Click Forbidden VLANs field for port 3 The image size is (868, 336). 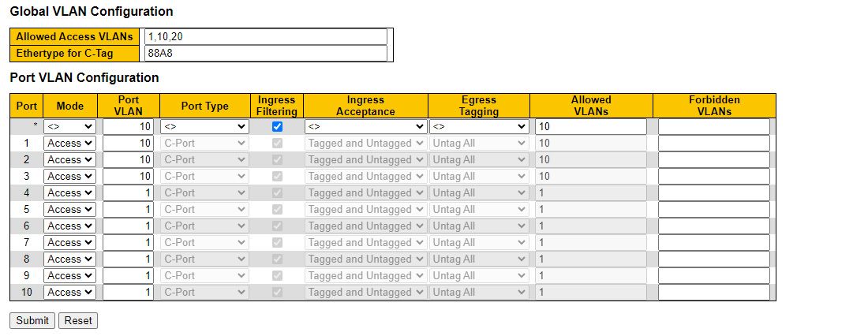click(713, 176)
